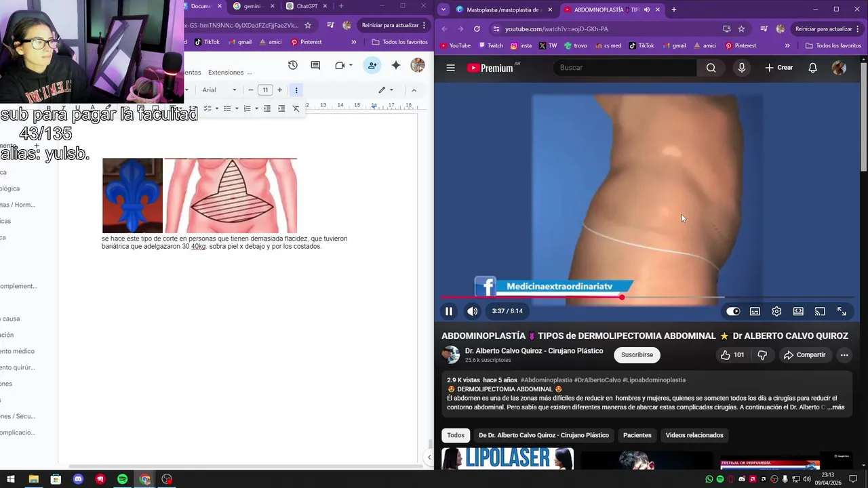Increase font size with plus button

coord(279,90)
